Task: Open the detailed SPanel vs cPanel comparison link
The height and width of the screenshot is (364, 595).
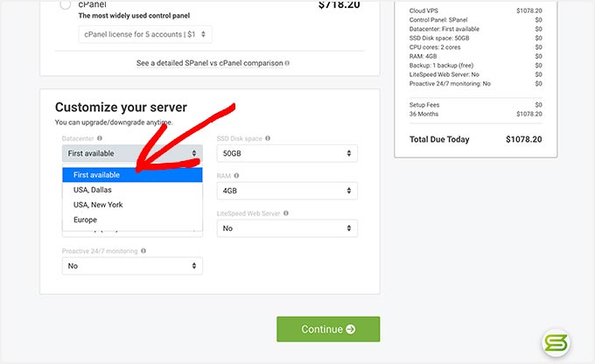Action: 209,63
